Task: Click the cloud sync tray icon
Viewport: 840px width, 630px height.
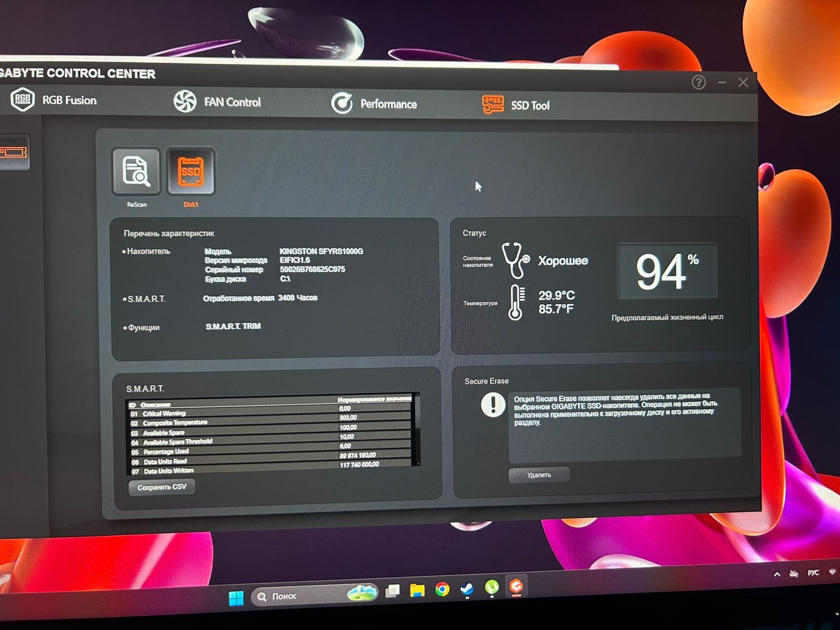Action: click(x=794, y=574)
